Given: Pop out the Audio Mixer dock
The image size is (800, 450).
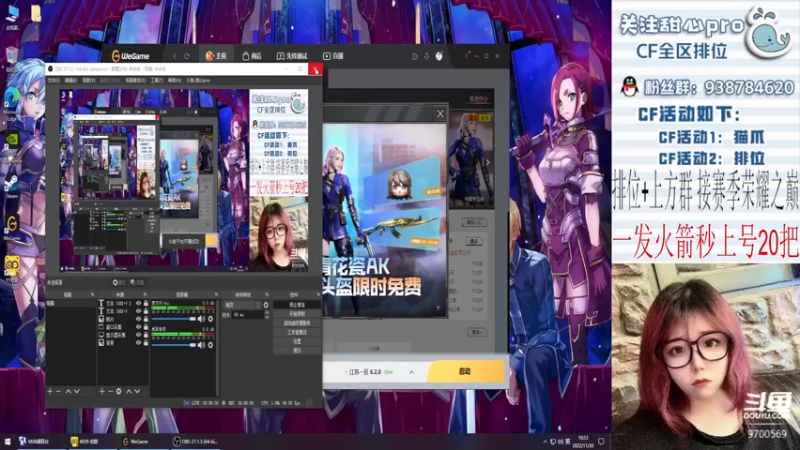Looking at the screenshot, I should coord(216,294).
